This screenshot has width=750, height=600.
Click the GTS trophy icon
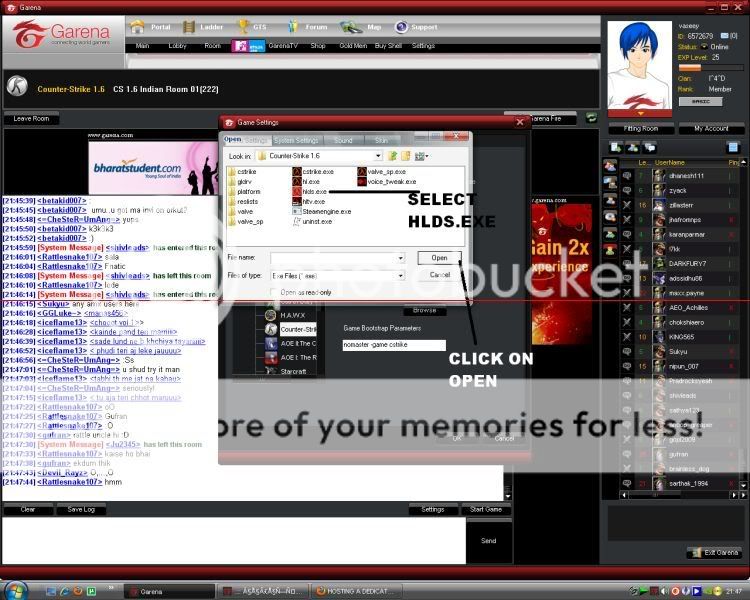pyautogui.click(x=243, y=27)
